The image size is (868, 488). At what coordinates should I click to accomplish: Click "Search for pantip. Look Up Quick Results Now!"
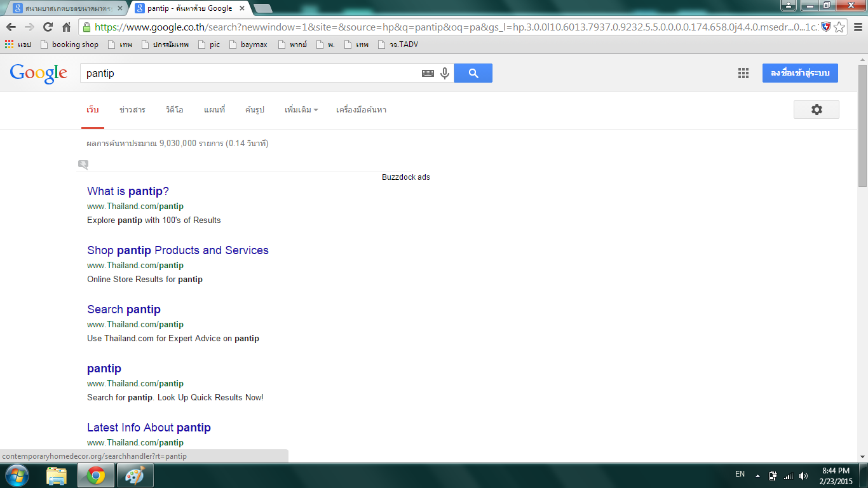pyautogui.click(x=175, y=398)
